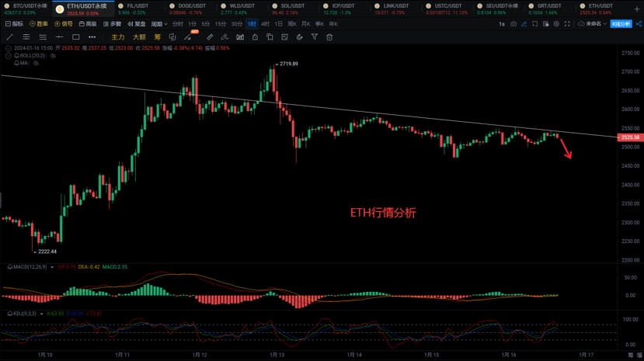Open the 1s interval setting
This screenshot has height=361, width=644.
502,24
